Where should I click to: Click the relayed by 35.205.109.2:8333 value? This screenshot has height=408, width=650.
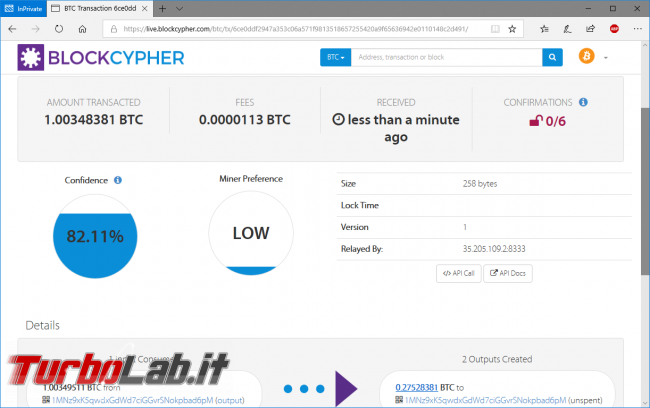click(494, 249)
